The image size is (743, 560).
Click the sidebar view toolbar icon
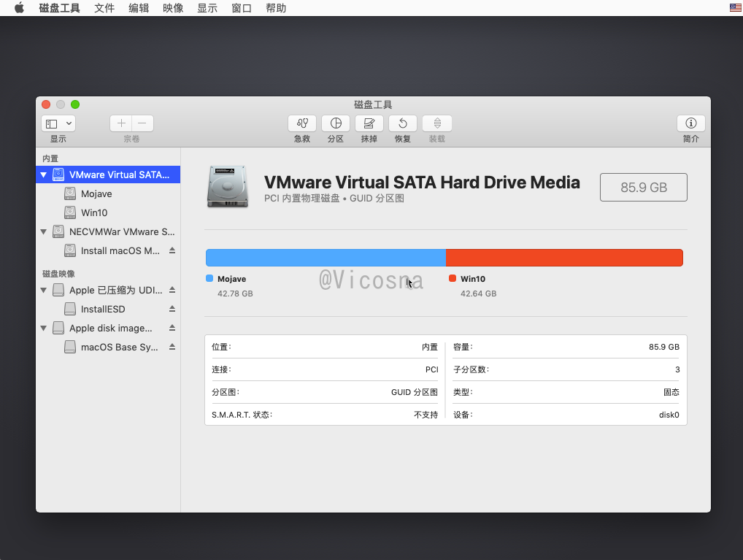[52, 124]
